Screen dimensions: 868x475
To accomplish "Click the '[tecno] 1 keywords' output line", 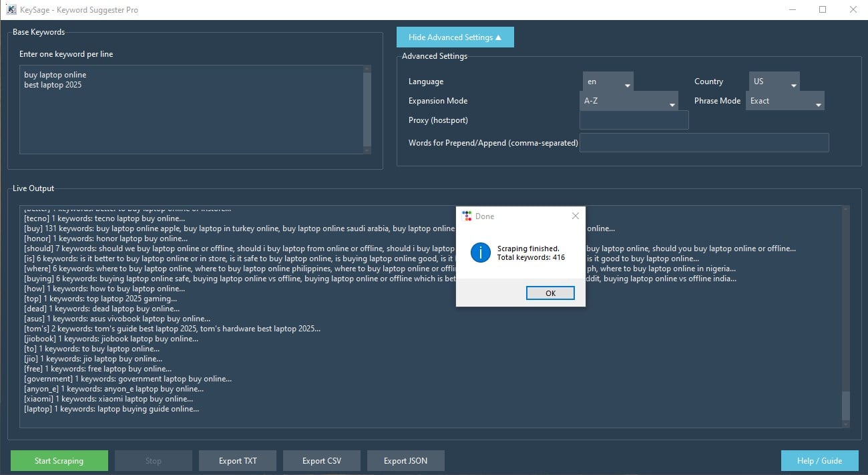I will 104,218.
